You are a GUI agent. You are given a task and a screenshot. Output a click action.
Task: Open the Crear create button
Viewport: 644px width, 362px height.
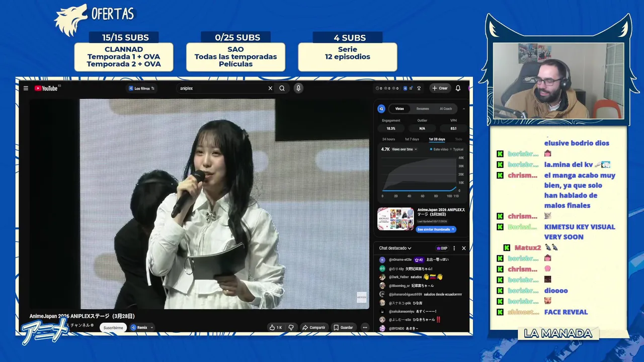(439, 88)
